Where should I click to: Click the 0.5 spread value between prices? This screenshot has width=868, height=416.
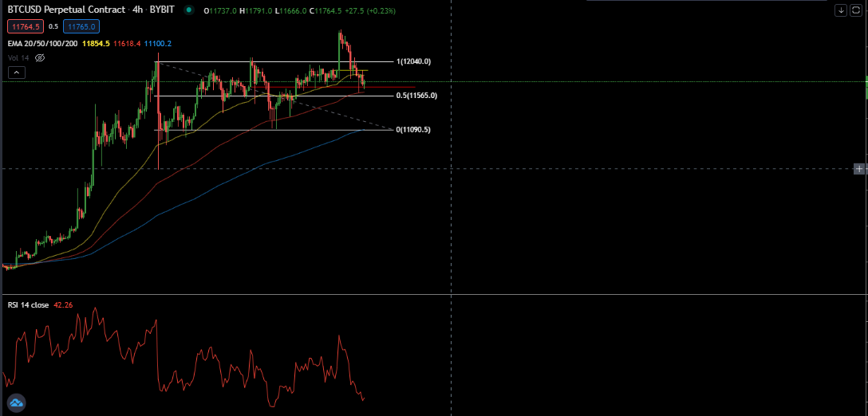(x=53, y=26)
